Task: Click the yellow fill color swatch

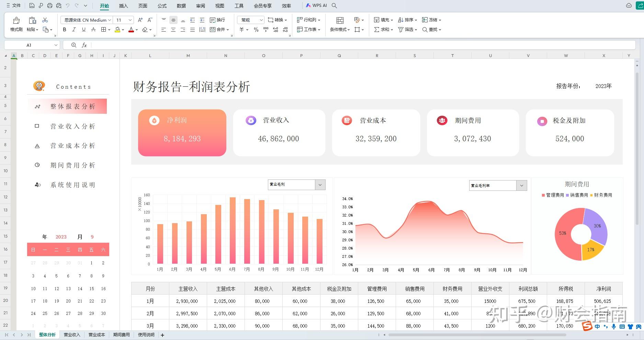Action: tap(117, 30)
